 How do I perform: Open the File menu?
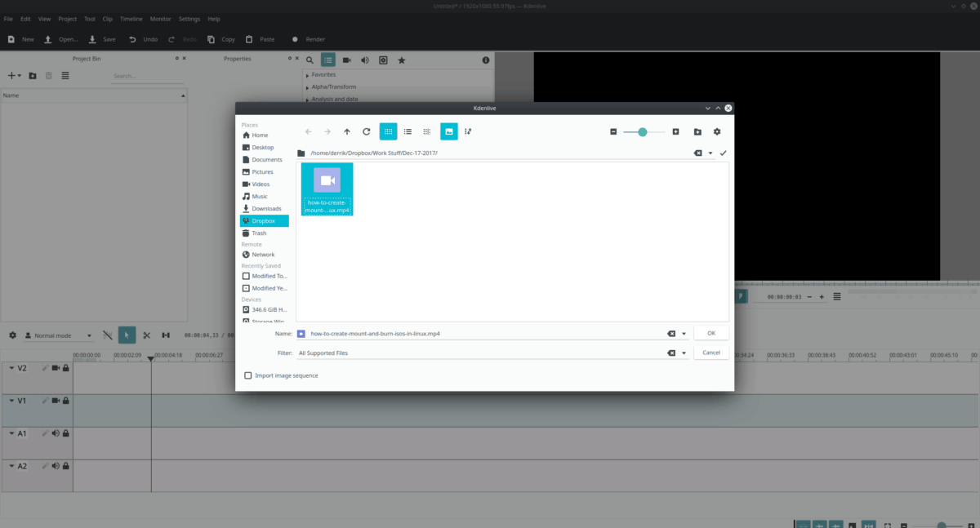(8, 19)
